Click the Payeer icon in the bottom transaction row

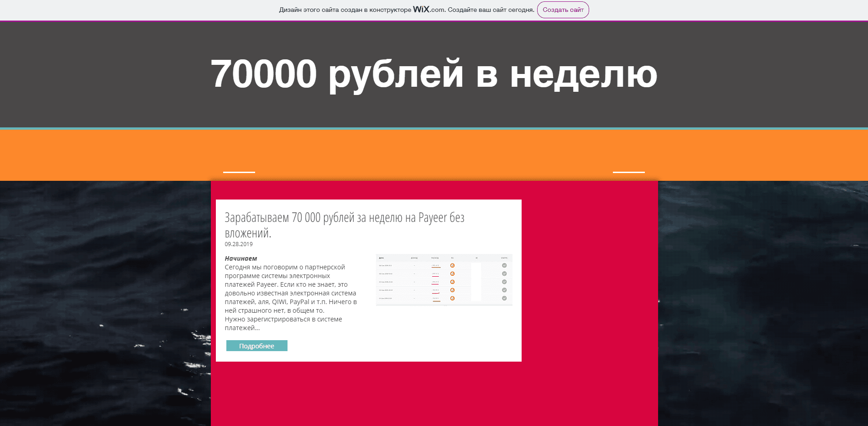point(452,298)
